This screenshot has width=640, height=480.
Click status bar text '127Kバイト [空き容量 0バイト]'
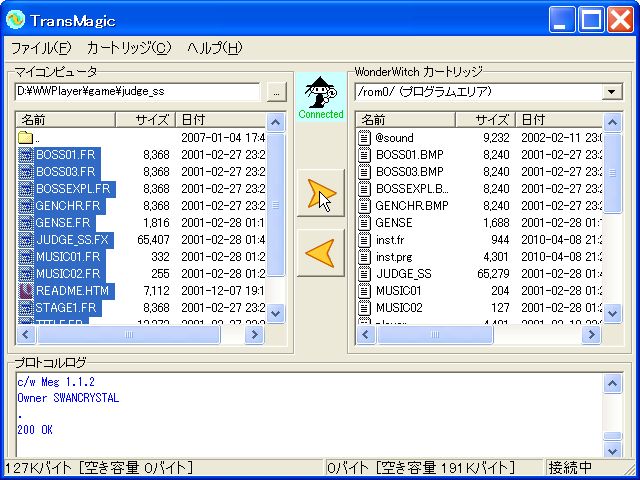pyautogui.click(x=99, y=467)
